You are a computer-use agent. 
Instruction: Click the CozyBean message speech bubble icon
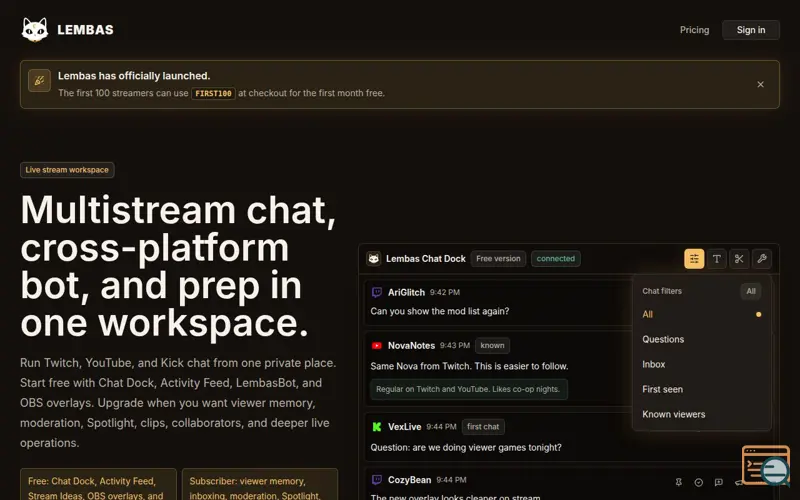(718, 482)
